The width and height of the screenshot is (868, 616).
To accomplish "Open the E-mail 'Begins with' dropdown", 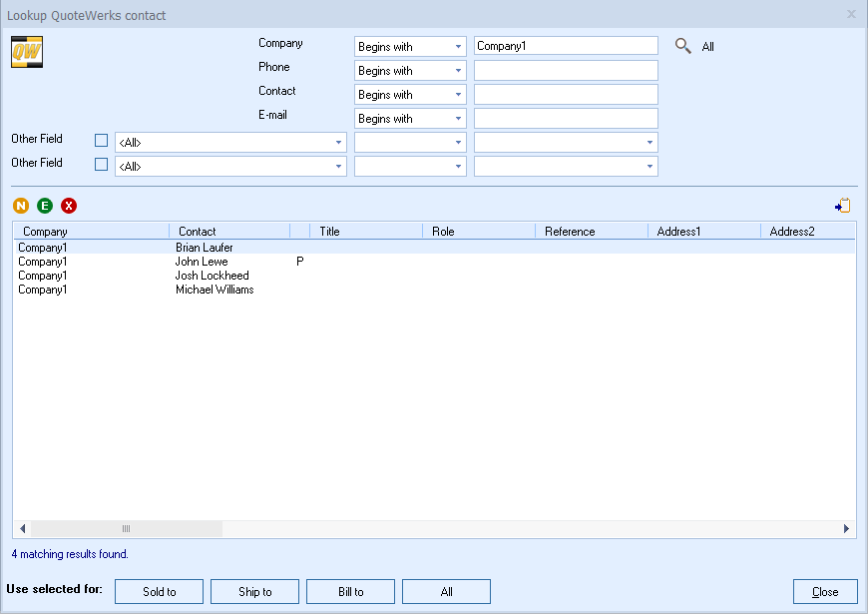I will [410, 118].
